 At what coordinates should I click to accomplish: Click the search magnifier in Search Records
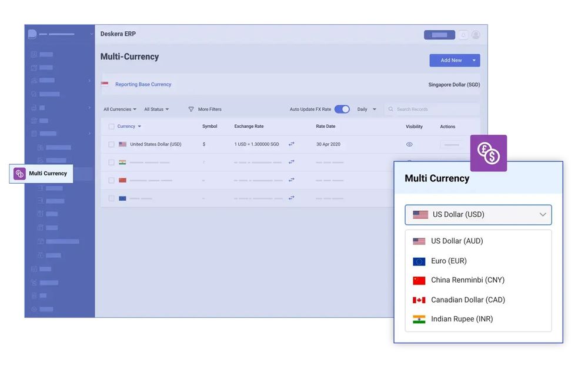tap(390, 109)
